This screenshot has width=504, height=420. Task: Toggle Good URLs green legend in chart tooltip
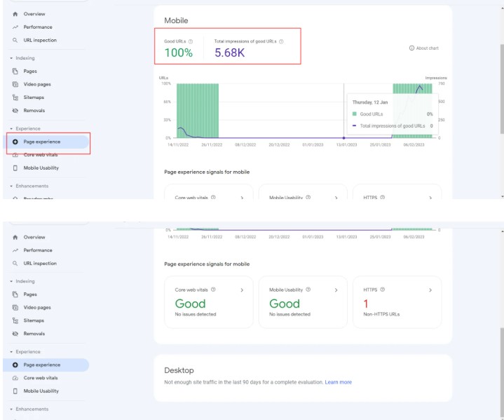pos(355,114)
